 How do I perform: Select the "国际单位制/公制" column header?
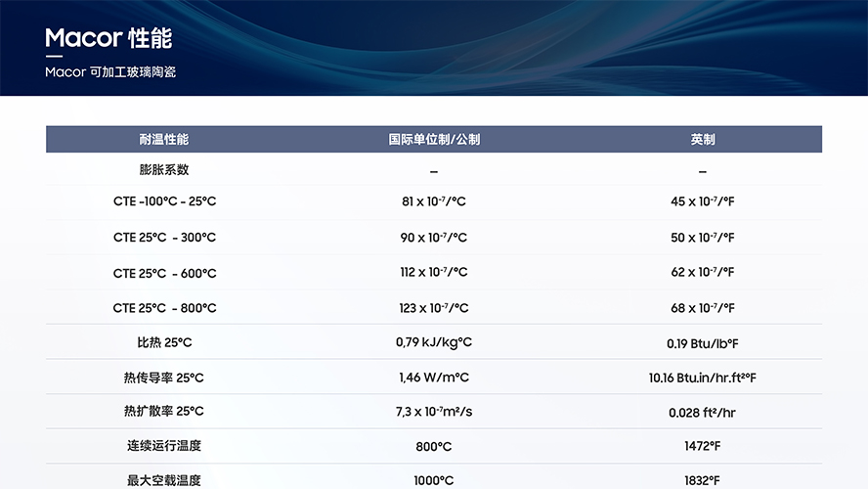tap(433, 140)
